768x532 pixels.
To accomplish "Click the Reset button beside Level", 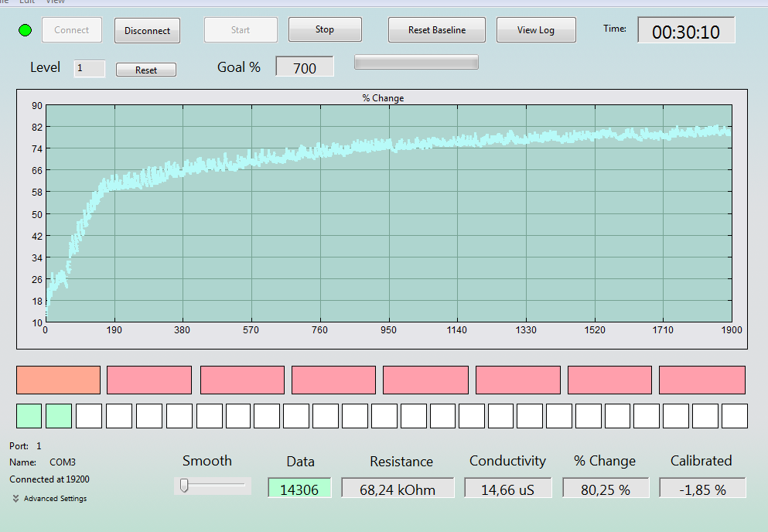I will (146, 70).
